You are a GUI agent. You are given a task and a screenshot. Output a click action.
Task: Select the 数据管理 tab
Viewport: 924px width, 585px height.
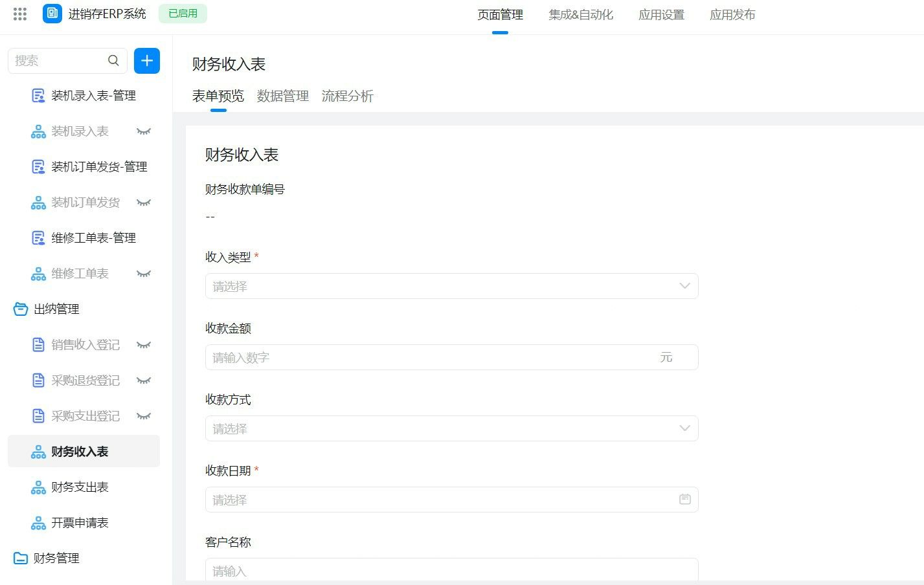[283, 96]
